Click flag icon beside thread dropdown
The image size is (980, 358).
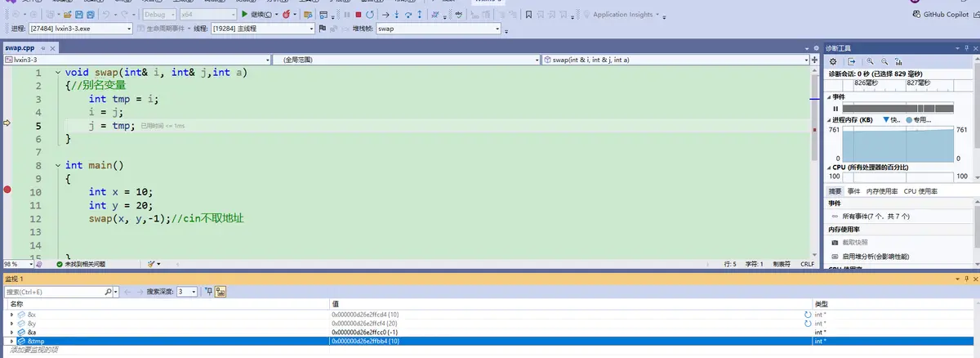click(322, 29)
